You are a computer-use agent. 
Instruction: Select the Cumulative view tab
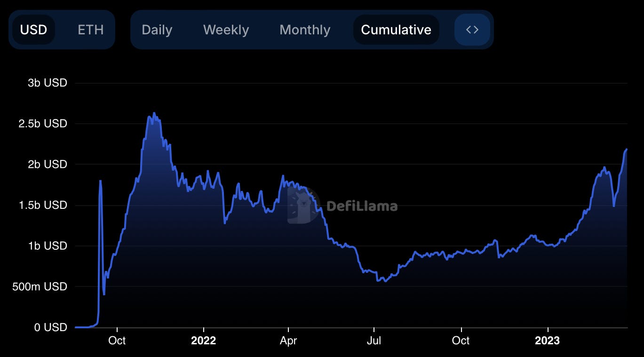(396, 30)
